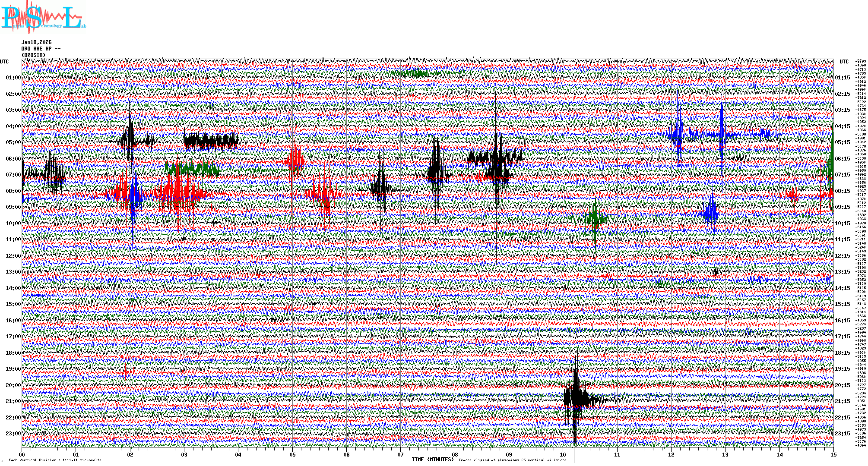The height and width of the screenshot is (466, 868).
Task: Click the right UTC axis label
Action: (x=844, y=62)
